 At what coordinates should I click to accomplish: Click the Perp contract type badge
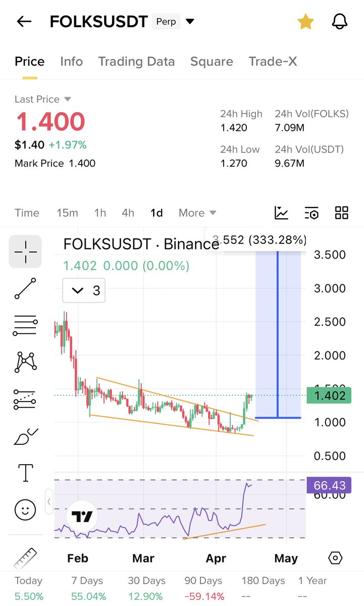166,22
